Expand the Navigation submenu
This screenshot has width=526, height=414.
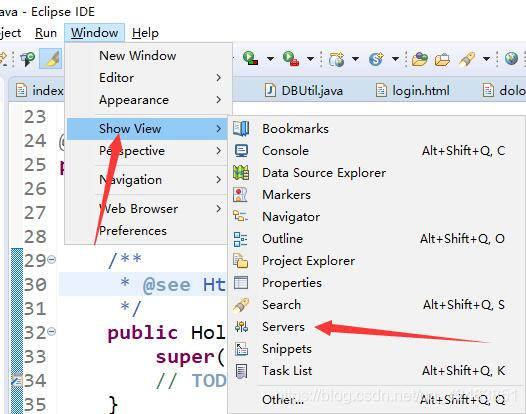147,180
